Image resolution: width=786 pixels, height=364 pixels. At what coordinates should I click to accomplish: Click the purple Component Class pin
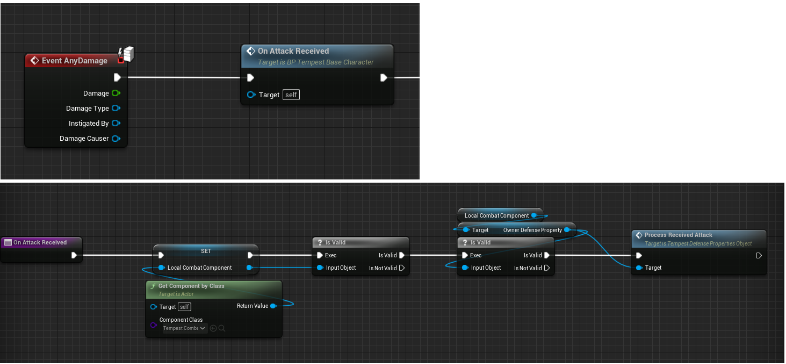tap(154, 325)
